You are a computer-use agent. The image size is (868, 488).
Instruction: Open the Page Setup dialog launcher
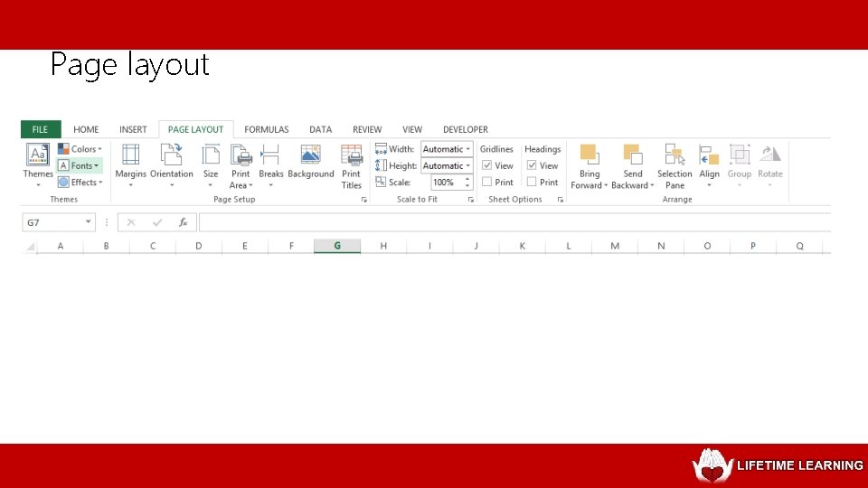tap(363, 200)
